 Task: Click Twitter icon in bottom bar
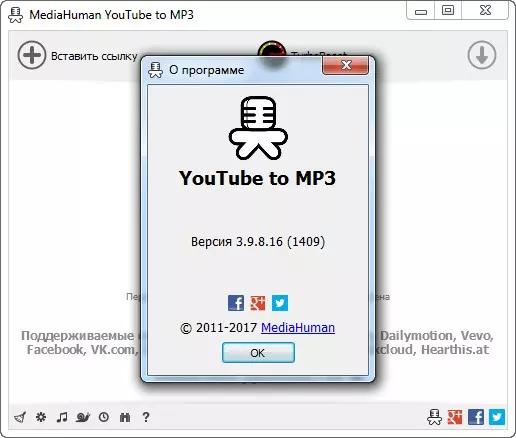497,417
